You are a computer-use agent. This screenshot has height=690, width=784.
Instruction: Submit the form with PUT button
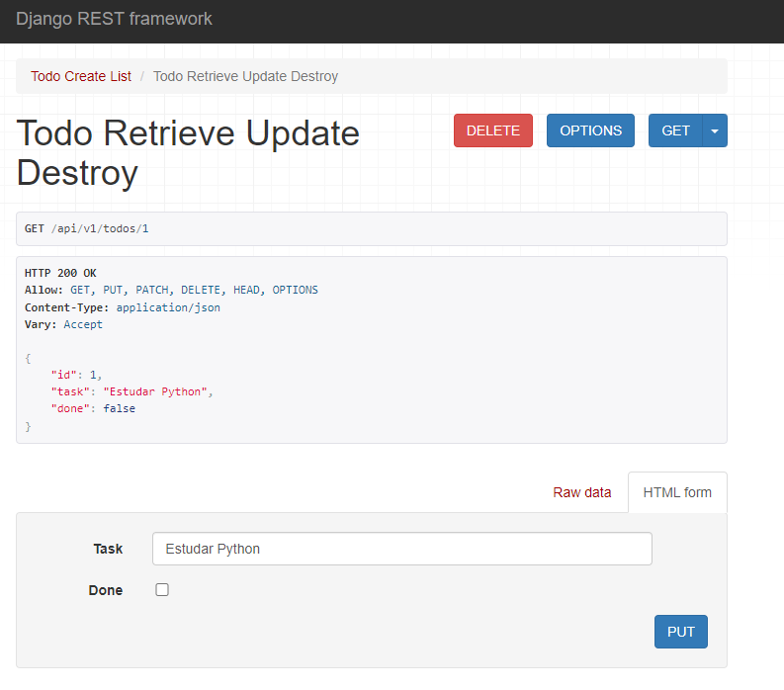coord(680,632)
